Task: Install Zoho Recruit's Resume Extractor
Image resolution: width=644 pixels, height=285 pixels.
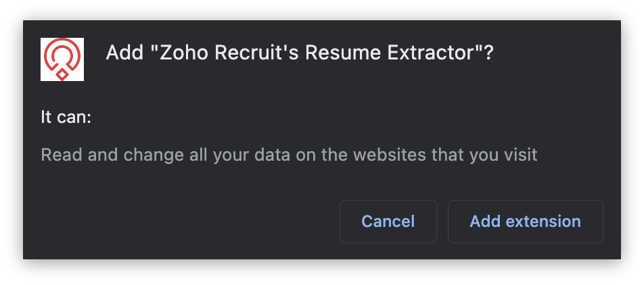Action: (x=525, y=221)
